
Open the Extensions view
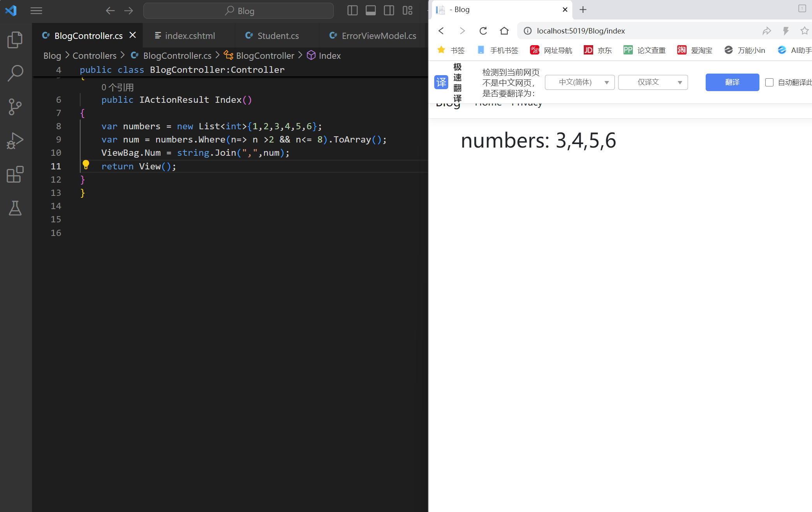pyautogui.click(x=15, y=174)
